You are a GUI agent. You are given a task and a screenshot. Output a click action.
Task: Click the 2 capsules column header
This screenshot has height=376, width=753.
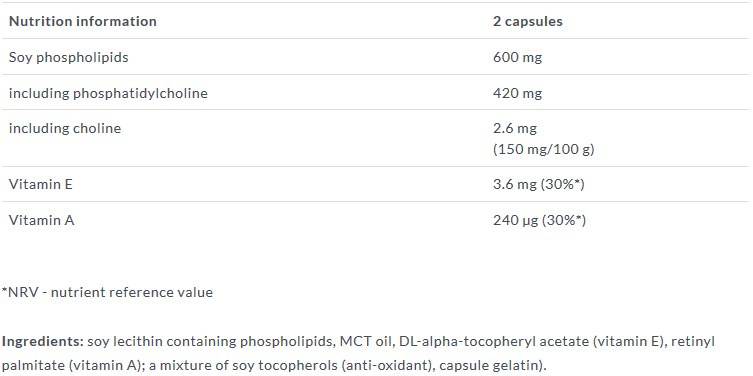tap(527, 22)
